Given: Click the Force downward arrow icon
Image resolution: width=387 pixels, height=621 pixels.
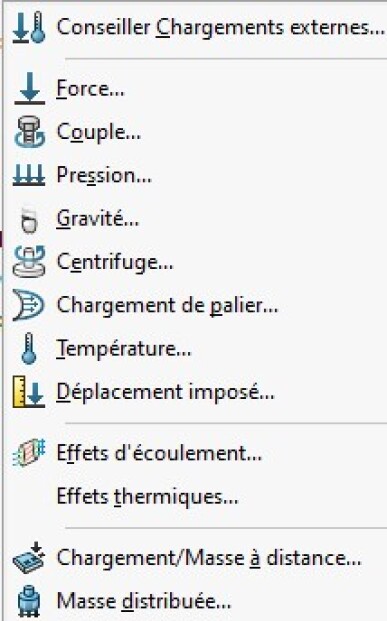Looking at the screenshot, I should pos(30,89).
